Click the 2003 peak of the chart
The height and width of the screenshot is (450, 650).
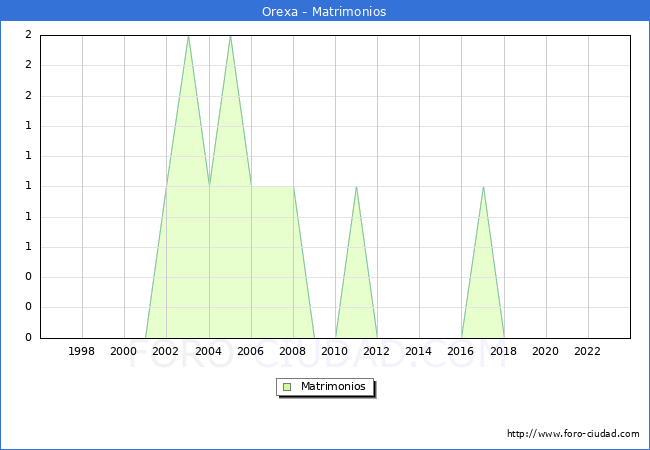(188, 37)
